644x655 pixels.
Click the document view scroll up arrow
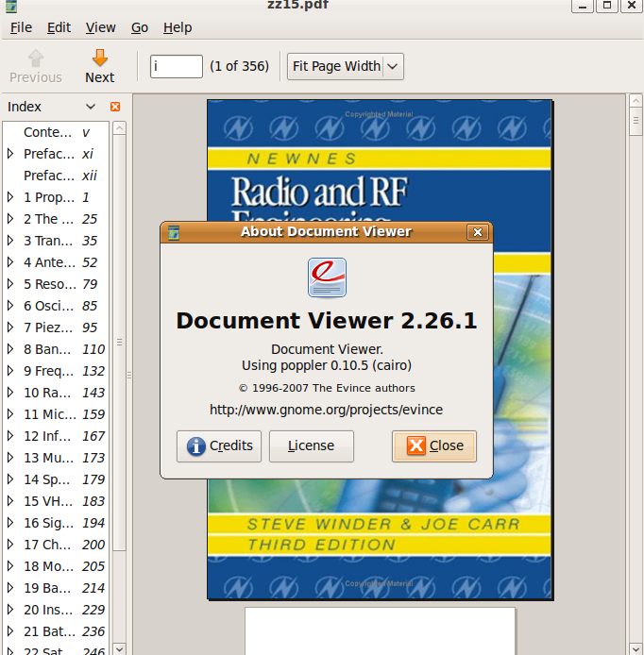pyautogui.click(x=636, y=100)
